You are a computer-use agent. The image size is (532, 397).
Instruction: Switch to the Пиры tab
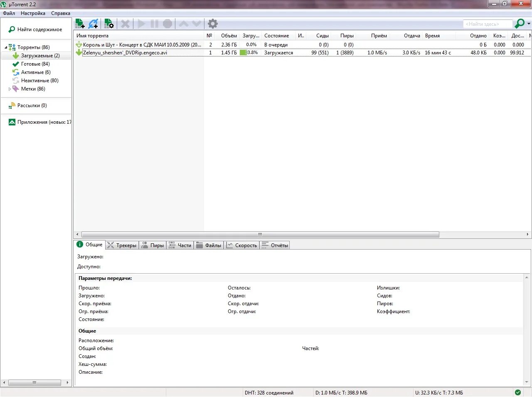pos(153,245)
